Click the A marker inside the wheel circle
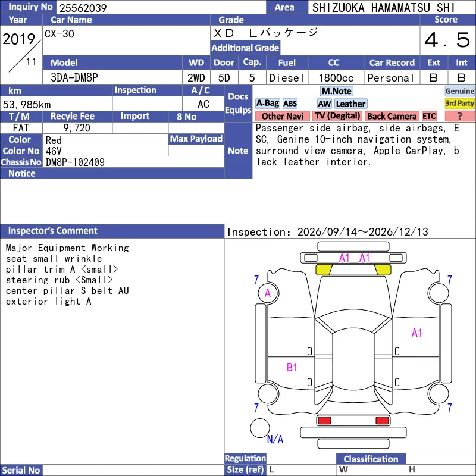The image size is (476, 476). [267, 293]
